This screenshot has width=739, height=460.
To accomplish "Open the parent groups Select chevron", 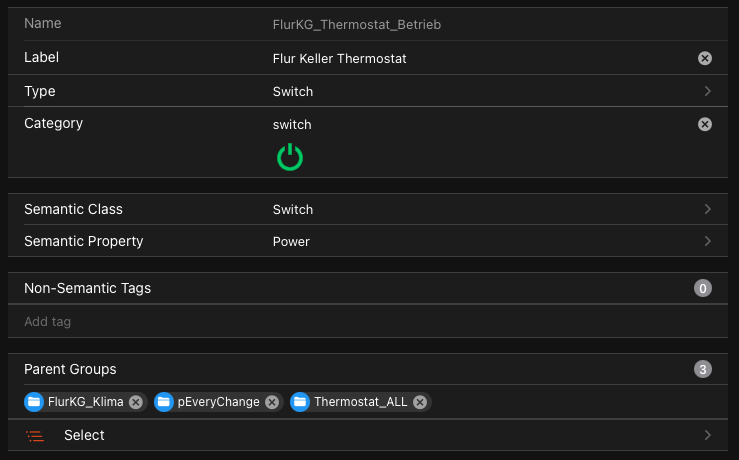I will [x=707, y=435].
